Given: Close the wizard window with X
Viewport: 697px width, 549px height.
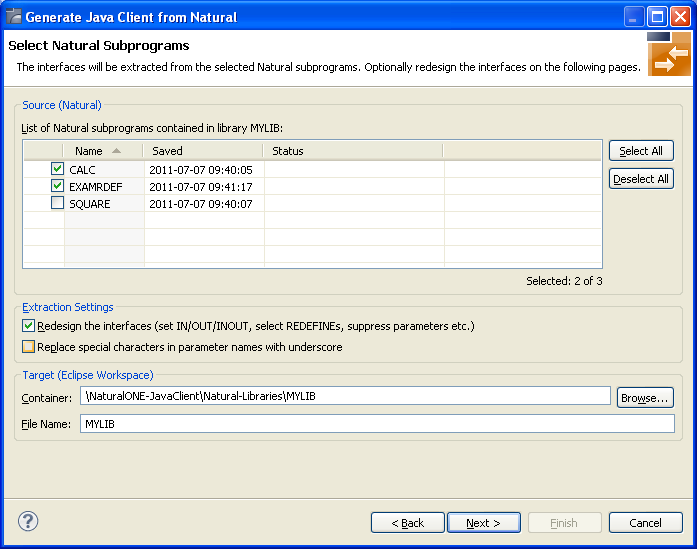Looking at the screenshot, I should point(680,17).
